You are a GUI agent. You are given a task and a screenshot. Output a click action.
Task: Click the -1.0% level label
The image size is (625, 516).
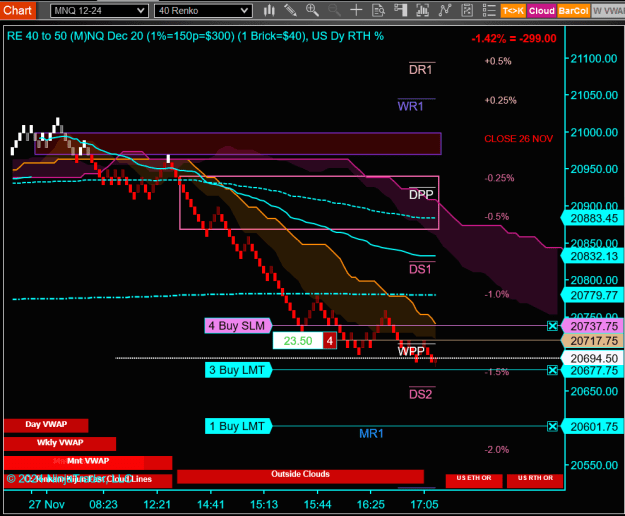tap(497, 294)
